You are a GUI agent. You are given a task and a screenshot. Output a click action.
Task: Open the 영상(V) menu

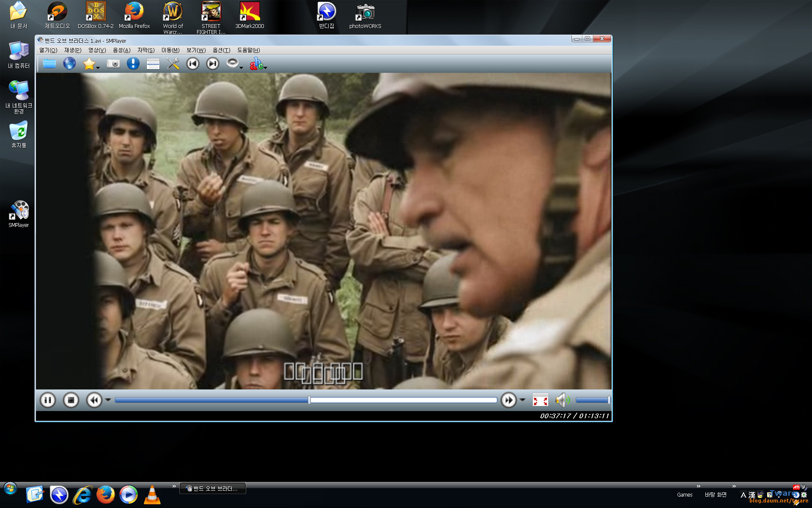[x=97, y=50]
